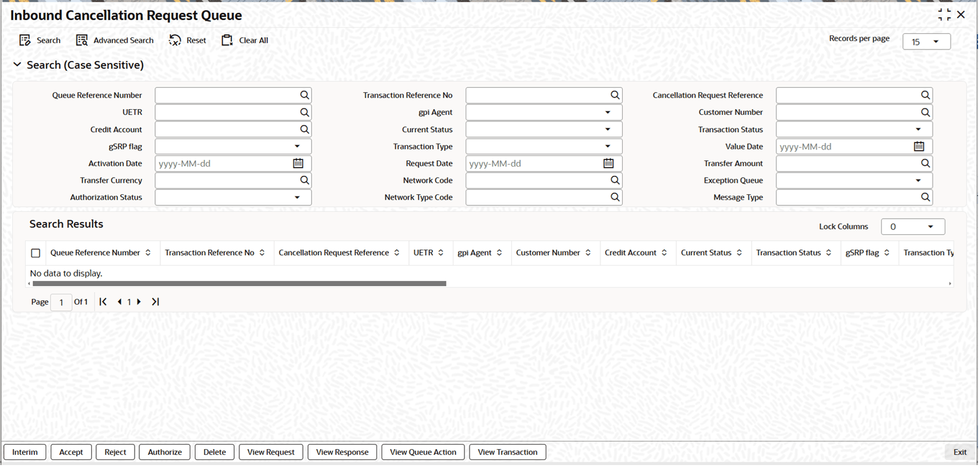Viewport: 980px width, 467px height.
Task: Open lookup for UETR field
Action: point(305,112)
